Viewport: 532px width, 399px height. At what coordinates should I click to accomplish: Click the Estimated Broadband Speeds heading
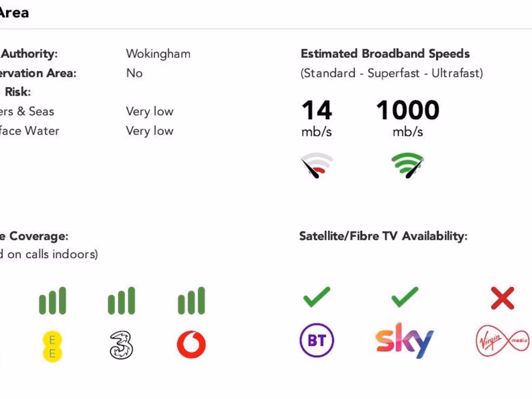point(385,54)
